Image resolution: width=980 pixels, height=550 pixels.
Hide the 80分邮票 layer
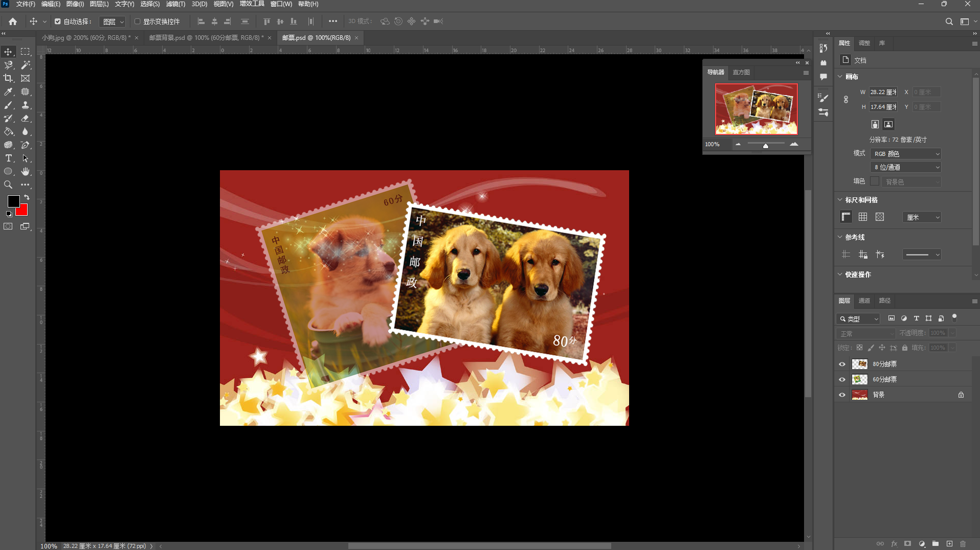(842, 364)
